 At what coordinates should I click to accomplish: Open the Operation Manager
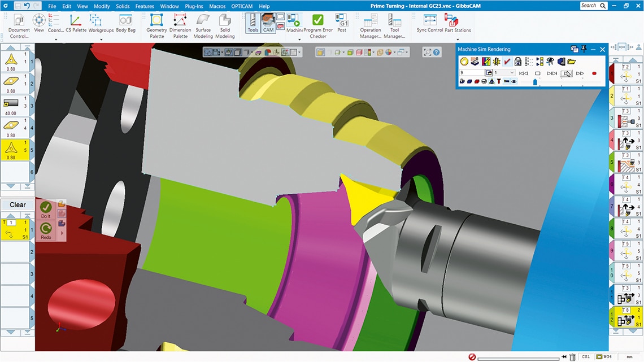[371, 25]
